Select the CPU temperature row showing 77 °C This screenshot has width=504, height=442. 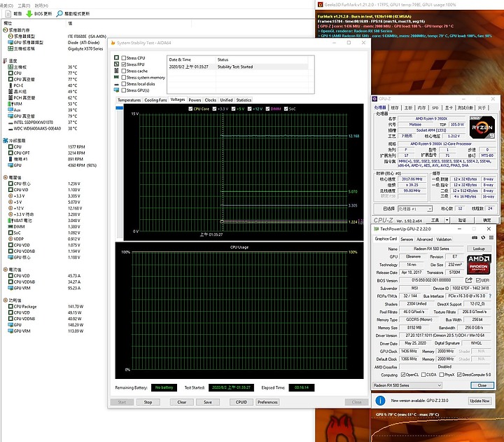(42, 74)
